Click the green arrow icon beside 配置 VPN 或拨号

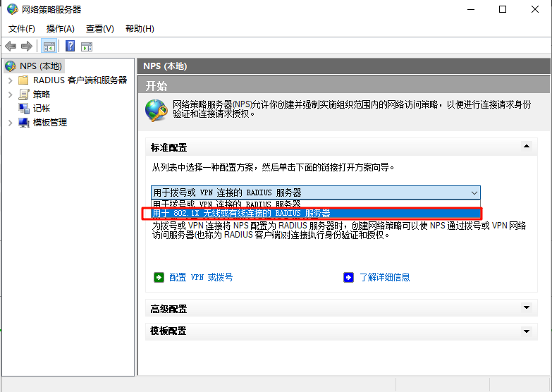click(159, 277)
